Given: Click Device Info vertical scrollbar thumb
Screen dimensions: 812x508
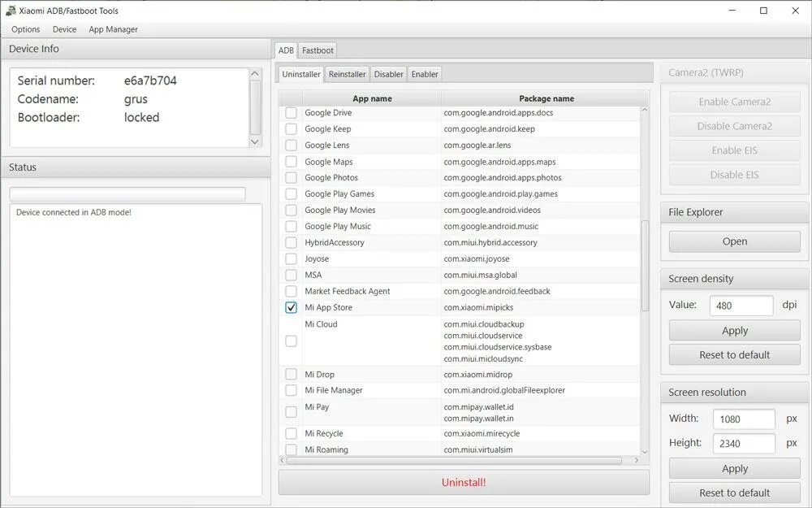Looking at the screenshot, I should [255, 107].
